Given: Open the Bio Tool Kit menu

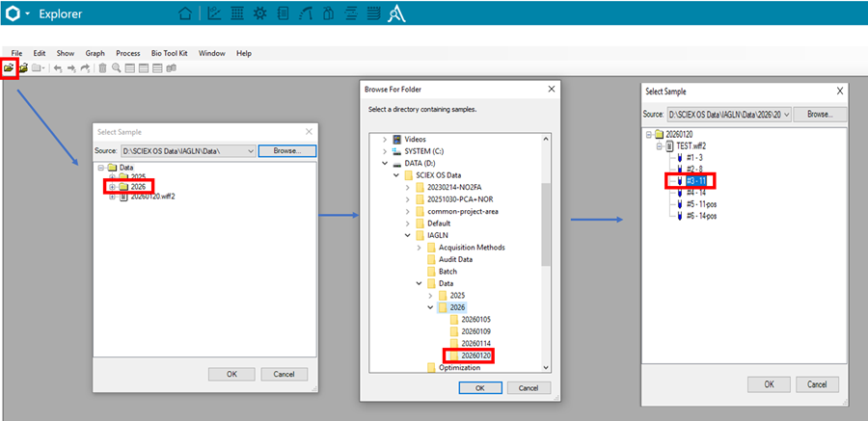Looking at the screenshot, I should pos(170,53).
